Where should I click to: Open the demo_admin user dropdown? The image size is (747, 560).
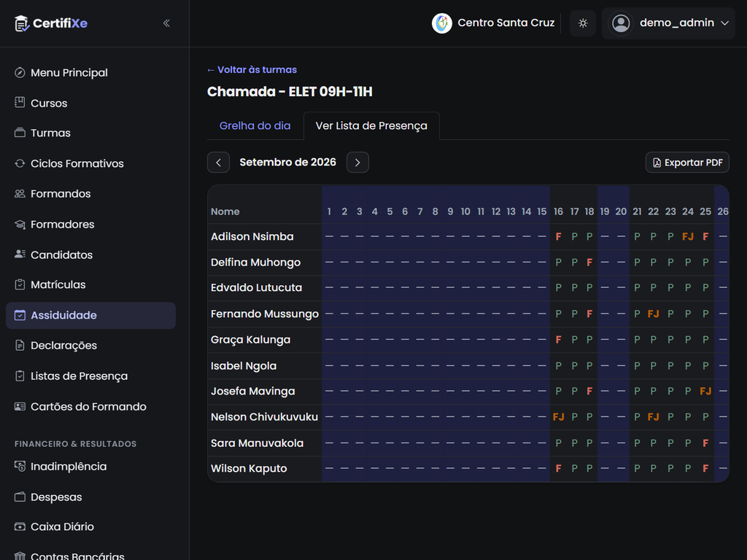tap(668, 23)
